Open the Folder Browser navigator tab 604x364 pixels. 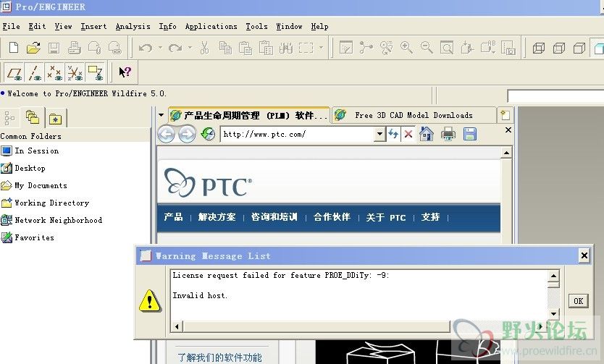click(x=33, y=117)
